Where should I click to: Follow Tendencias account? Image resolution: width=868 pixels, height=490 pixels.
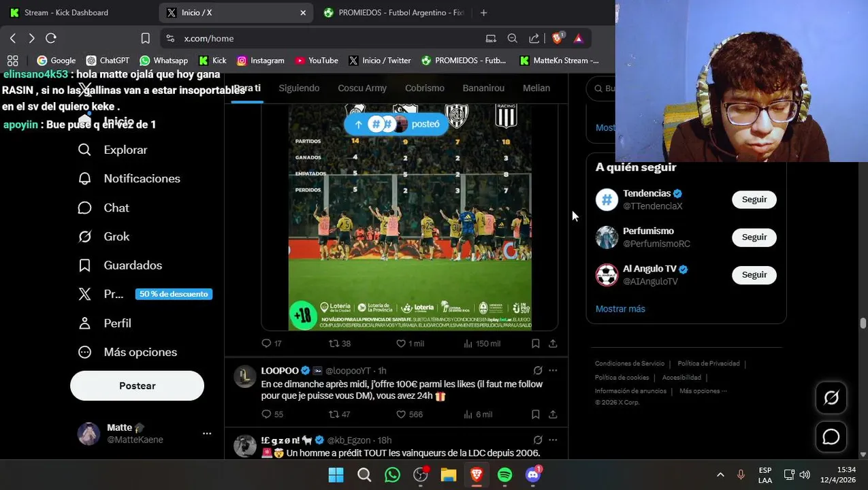click(x=754, y=199)
